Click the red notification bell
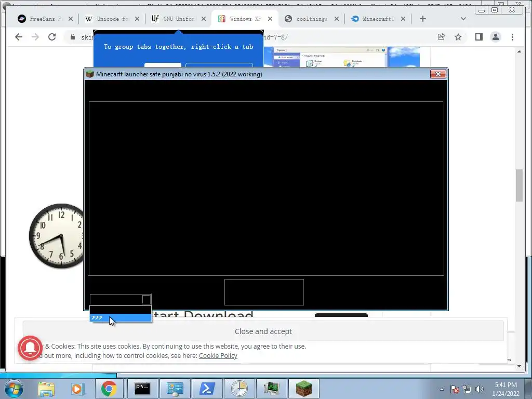This screenshot has width=532, height=399. 30,348
